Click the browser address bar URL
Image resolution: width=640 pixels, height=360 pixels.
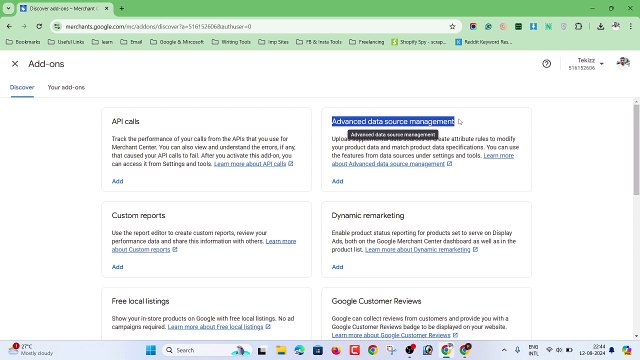(x=158, y=27)
